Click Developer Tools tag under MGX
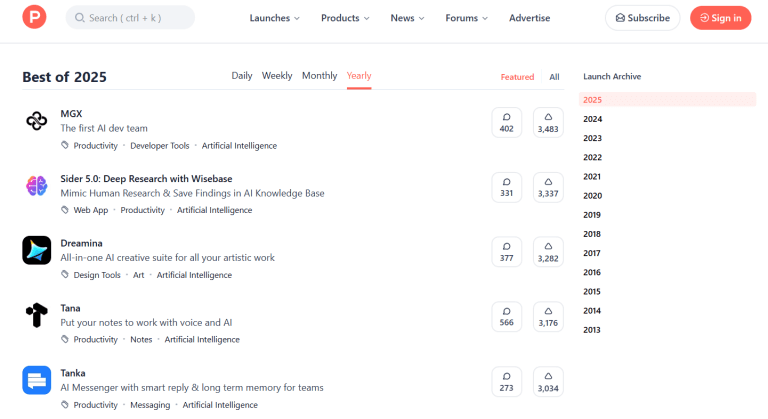 coord(160,146)
